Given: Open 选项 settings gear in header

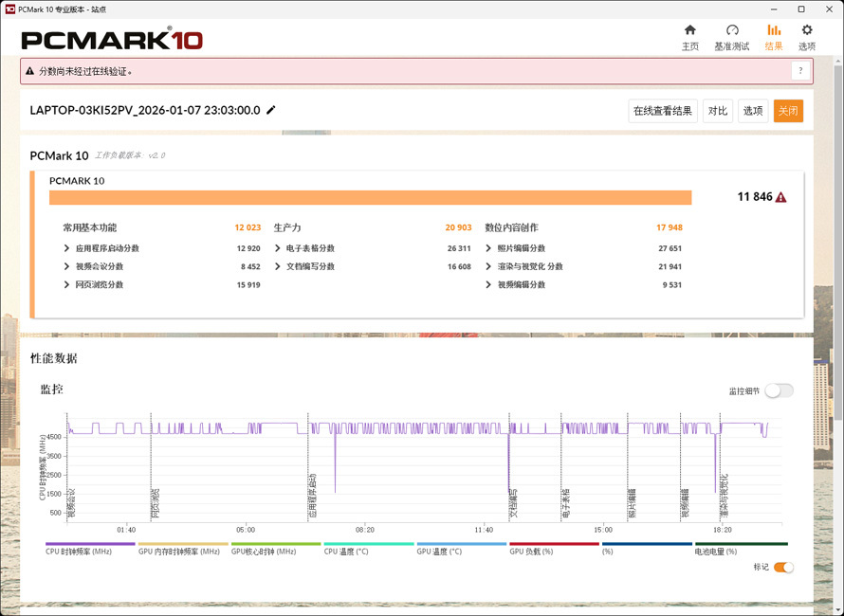Looking at the screenshot, I should pyautogui.click(x=806, y=38).
